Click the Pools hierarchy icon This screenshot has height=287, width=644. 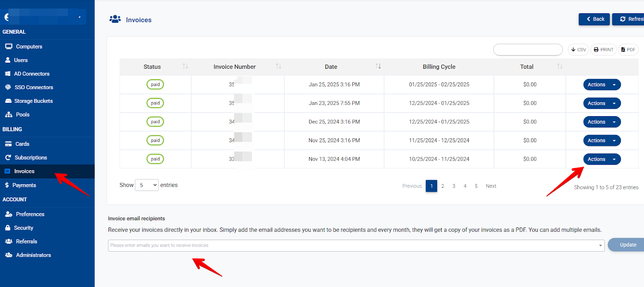(8, 115)
